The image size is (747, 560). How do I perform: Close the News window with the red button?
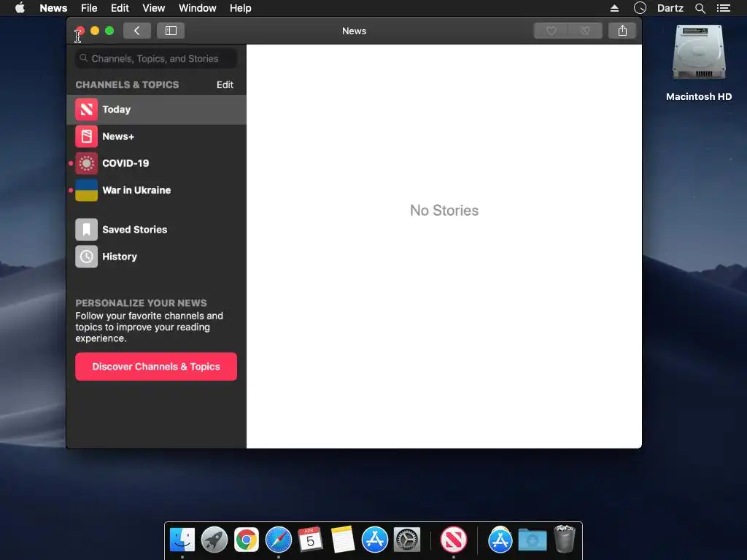80,31
